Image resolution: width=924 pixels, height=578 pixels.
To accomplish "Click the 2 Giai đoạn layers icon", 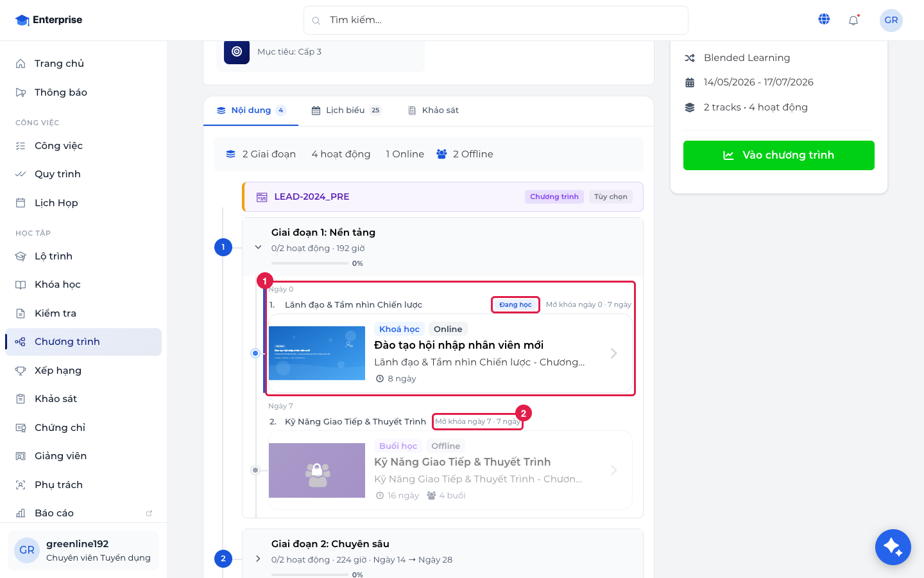I will tap(231, 154).
